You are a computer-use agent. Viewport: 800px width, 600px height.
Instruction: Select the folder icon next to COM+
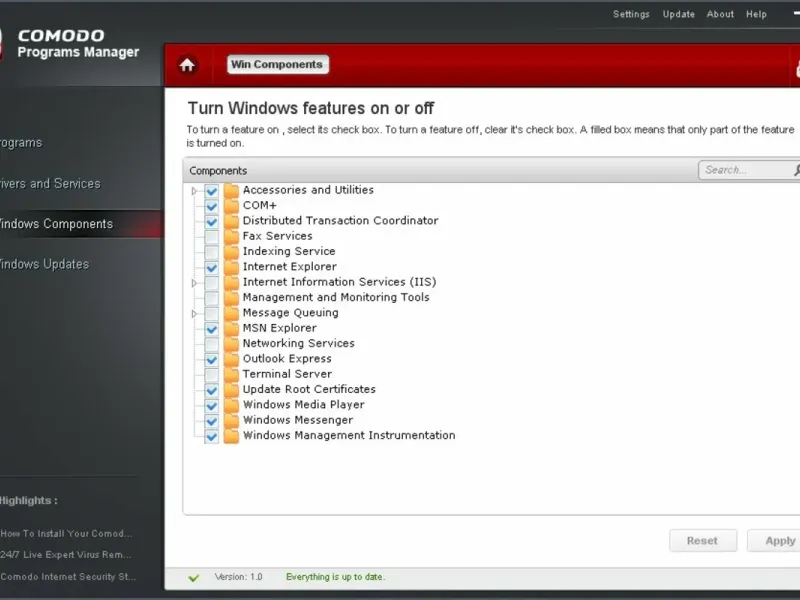point(231,206)
